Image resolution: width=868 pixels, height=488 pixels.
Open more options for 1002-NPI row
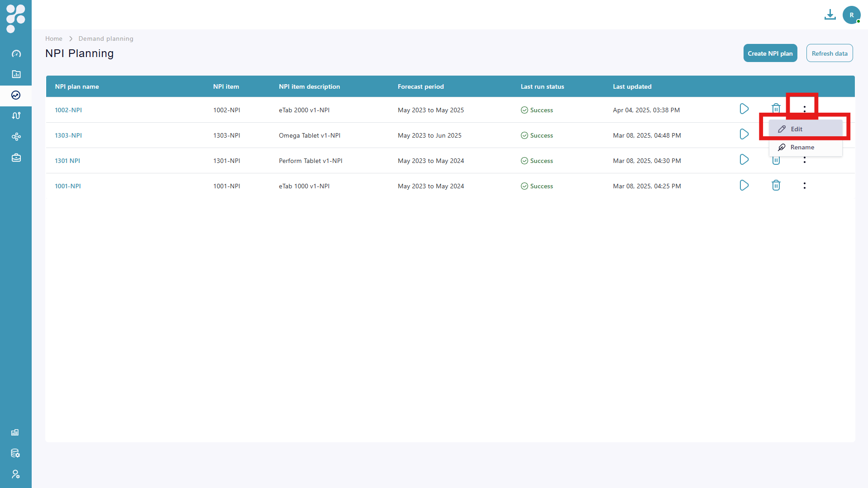tap(804, 109)
